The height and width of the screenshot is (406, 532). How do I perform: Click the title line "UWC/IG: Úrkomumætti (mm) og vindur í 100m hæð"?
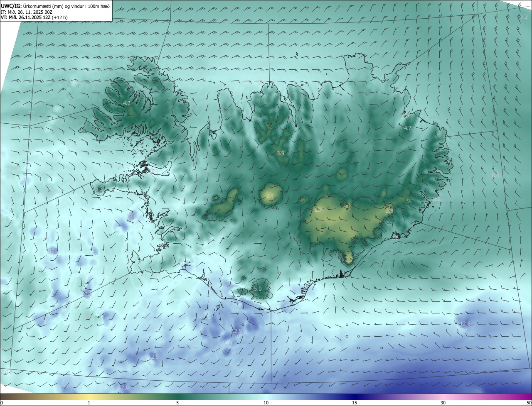55,6
